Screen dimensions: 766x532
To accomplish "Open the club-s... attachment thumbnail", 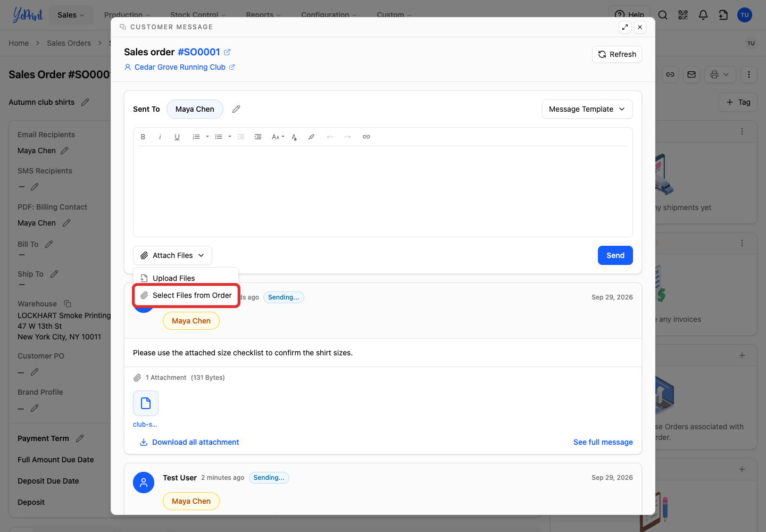I will tap(146, 403).
